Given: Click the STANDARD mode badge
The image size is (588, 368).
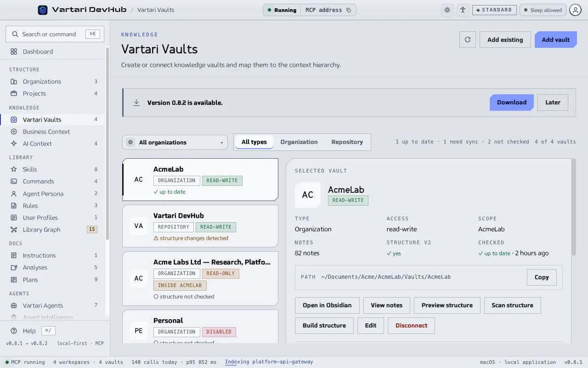Looking at the screenshot, I should 494,10.
